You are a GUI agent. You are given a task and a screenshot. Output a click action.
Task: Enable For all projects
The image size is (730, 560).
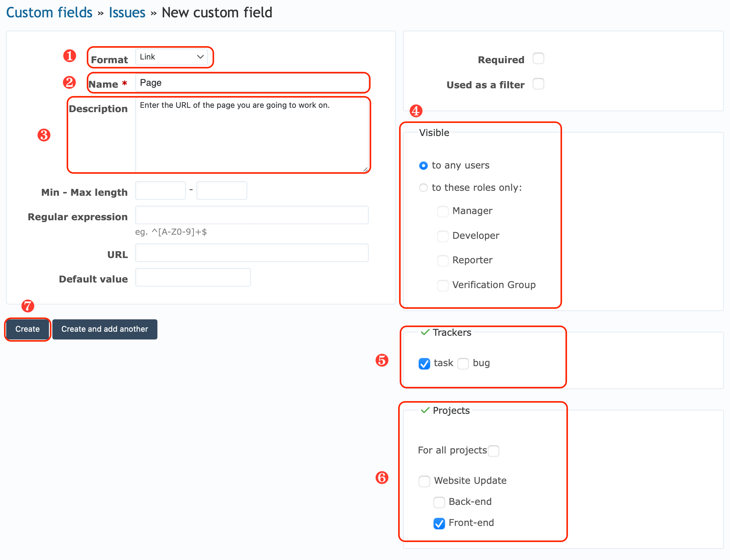[494, 450]
